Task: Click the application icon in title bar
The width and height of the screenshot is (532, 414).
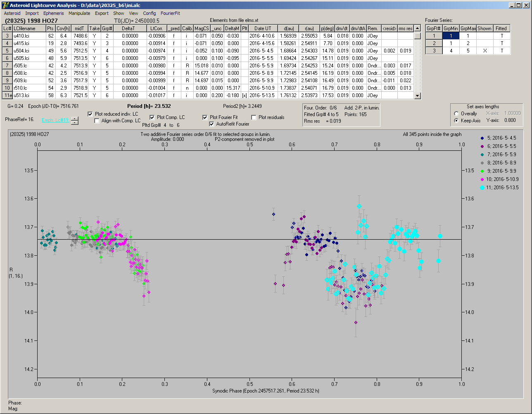Action: pos(5,5)
